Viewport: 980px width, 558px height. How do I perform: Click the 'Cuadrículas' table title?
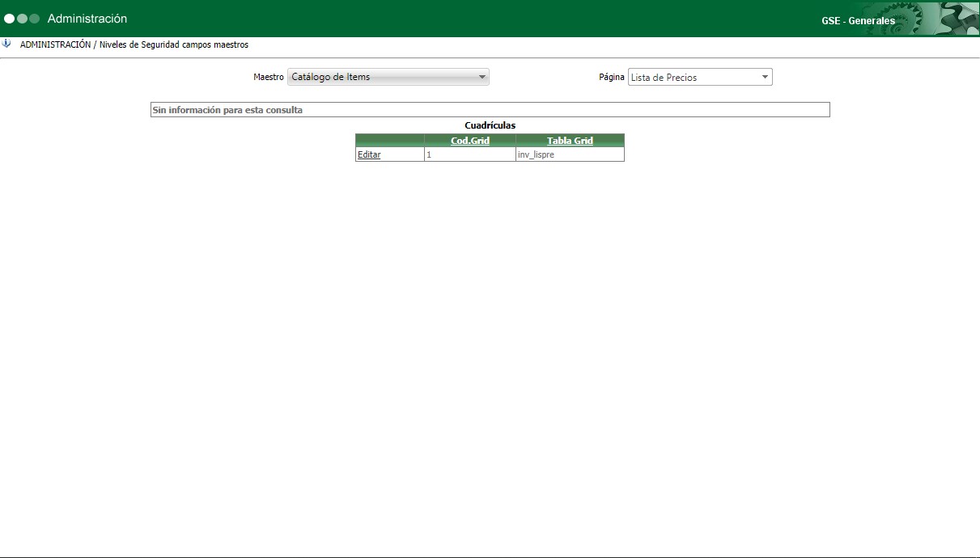click(x=490, y=125)
